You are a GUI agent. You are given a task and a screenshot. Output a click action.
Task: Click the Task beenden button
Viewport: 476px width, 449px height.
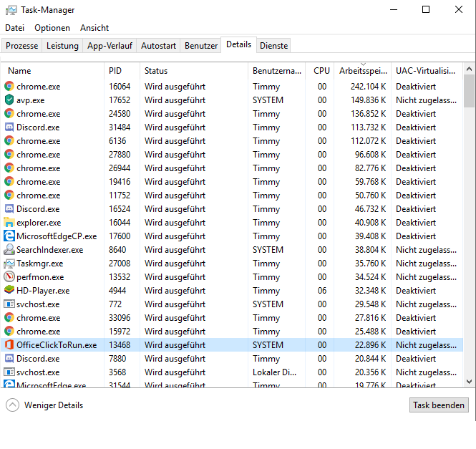439,405
